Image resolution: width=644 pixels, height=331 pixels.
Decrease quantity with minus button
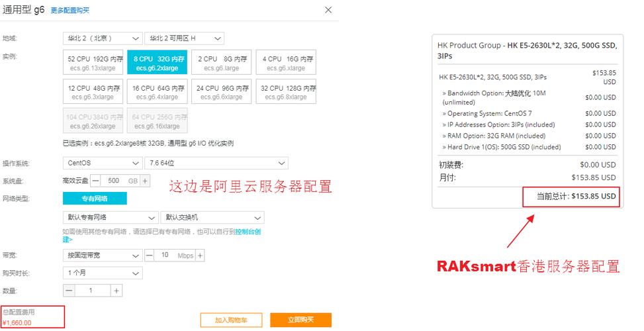coord(69,291)
